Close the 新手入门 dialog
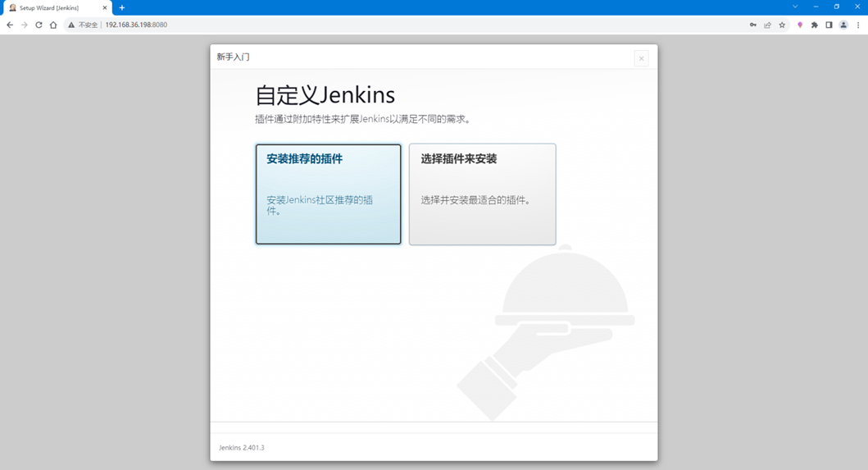 (x=641, y=58)
